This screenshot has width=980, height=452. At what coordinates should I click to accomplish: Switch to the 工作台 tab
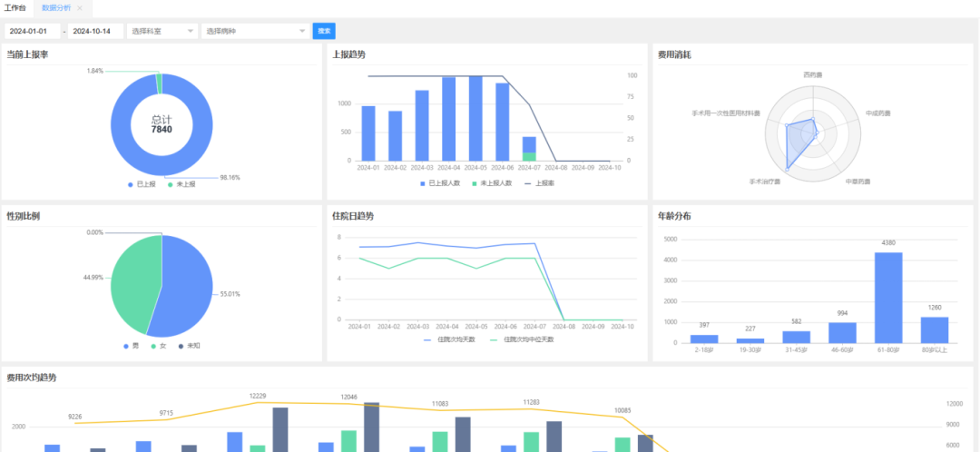(x=15, y=7)
